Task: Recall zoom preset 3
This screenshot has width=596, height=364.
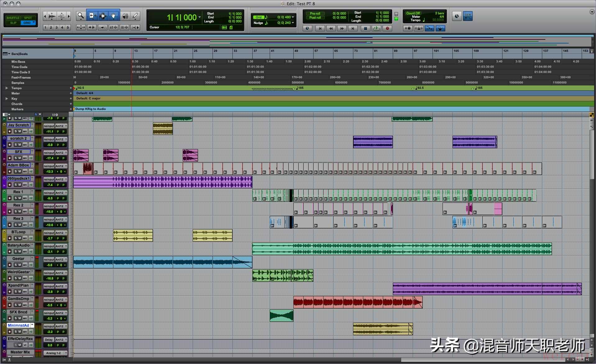Action: tap(57, 28)
